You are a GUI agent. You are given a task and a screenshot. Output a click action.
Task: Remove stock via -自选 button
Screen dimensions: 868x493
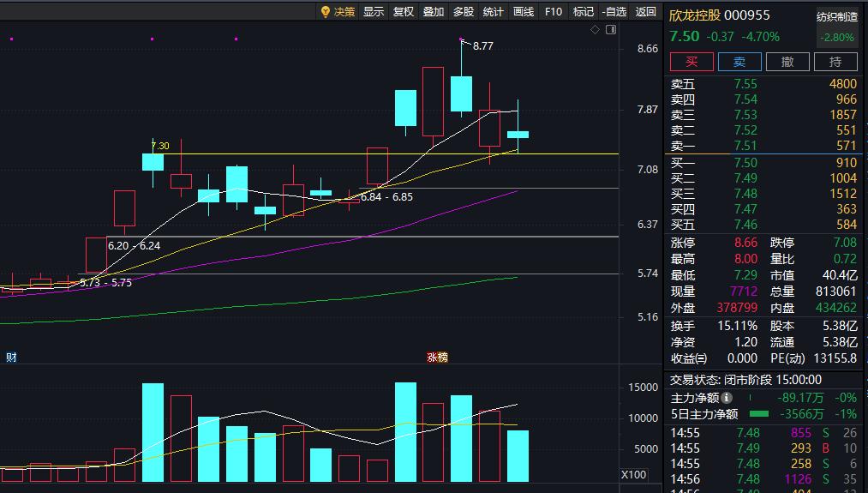point(614,12)
